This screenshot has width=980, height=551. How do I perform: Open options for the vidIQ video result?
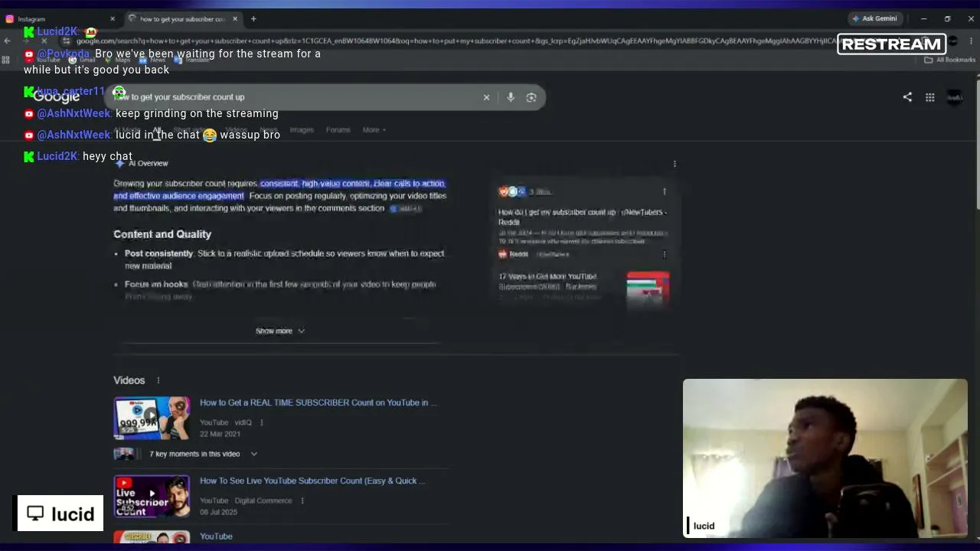[262, 422]
